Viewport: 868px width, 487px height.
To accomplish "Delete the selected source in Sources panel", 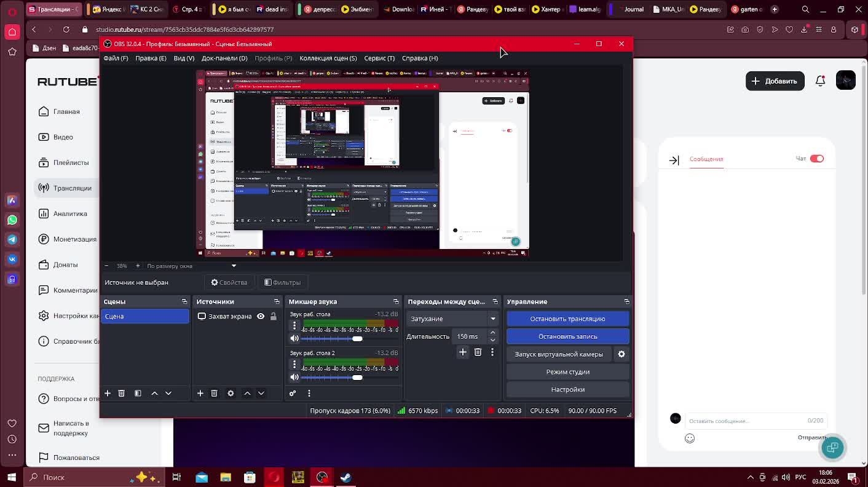I will (214, 394).
